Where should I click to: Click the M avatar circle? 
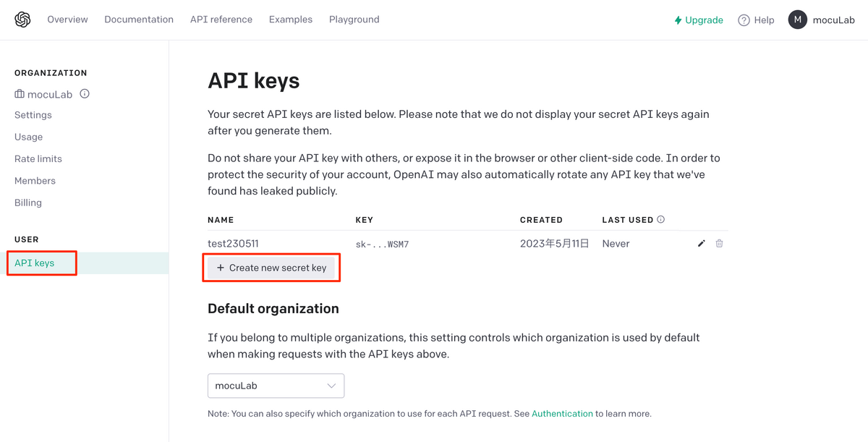[797, 20]
